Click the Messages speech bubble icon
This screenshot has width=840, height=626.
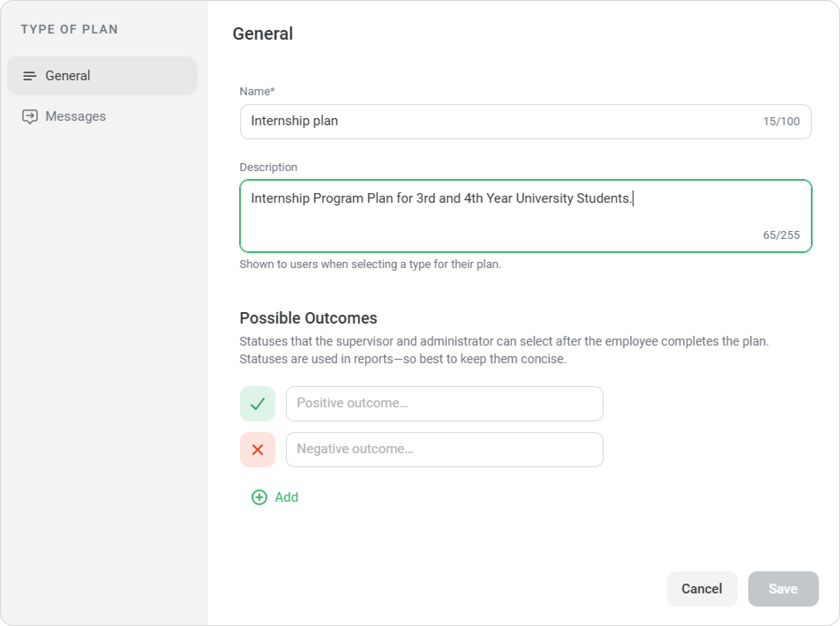(30, 117)
